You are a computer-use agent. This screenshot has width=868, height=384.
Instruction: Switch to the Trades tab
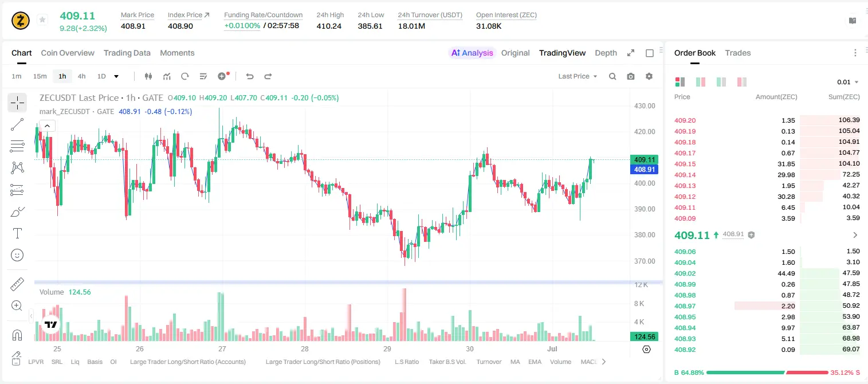point(737,53)
